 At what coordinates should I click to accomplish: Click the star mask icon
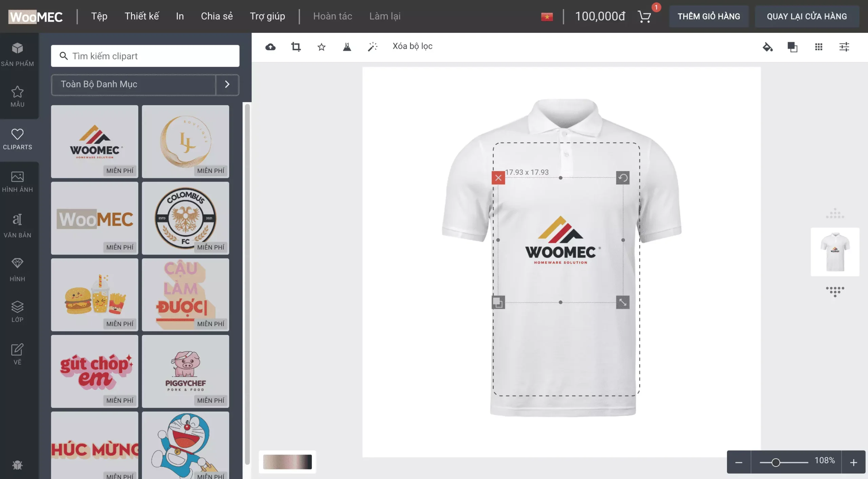click(x=321, y=47)
